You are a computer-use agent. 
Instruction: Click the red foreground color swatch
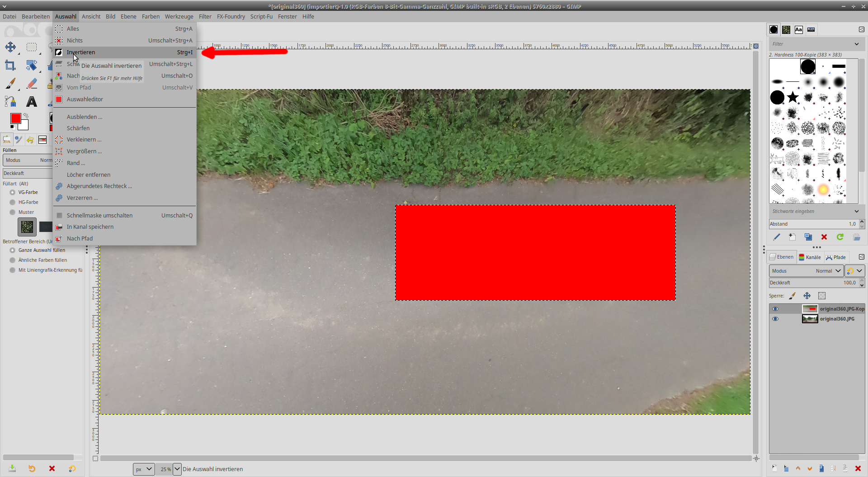click(x=16, y=118)
